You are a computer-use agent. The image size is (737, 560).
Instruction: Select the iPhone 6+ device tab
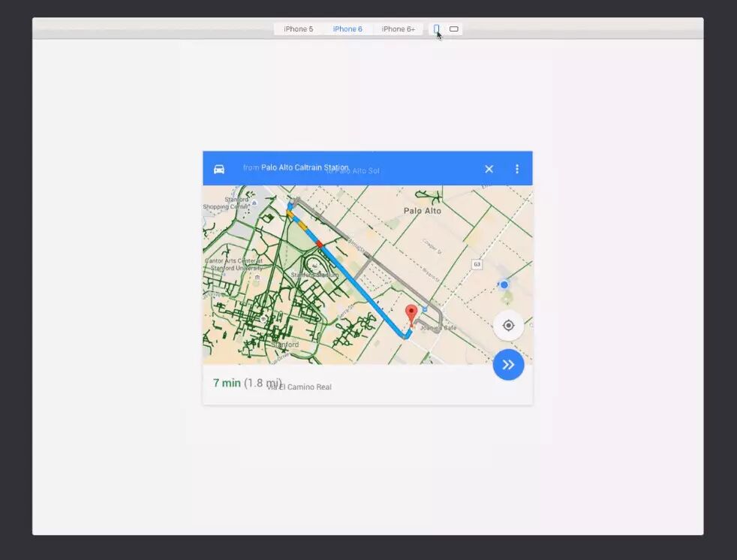pos(398,29)
